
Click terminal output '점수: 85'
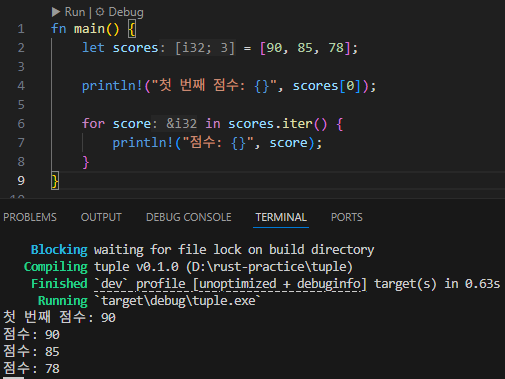coord(31,351)
